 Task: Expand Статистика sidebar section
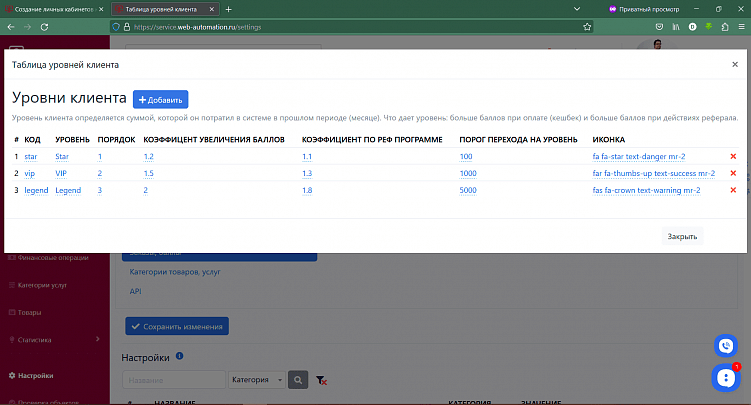[55, 339]
